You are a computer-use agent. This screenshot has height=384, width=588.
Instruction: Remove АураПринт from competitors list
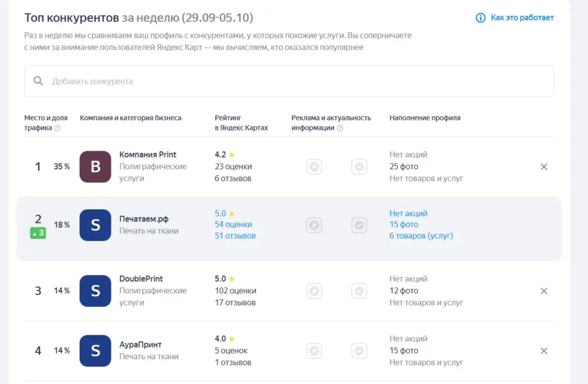pyautogui.click(x=544, y=351)
